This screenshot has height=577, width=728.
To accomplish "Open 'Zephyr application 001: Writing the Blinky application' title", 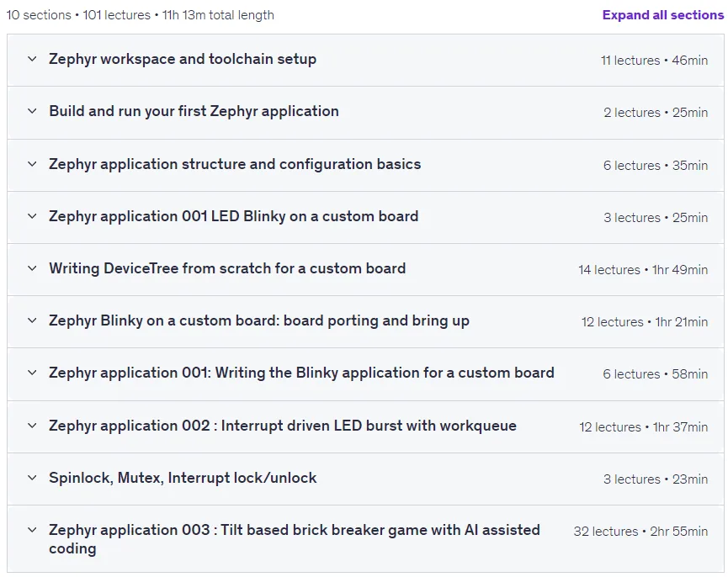I will pyautogui.click(x=301, y=373).
